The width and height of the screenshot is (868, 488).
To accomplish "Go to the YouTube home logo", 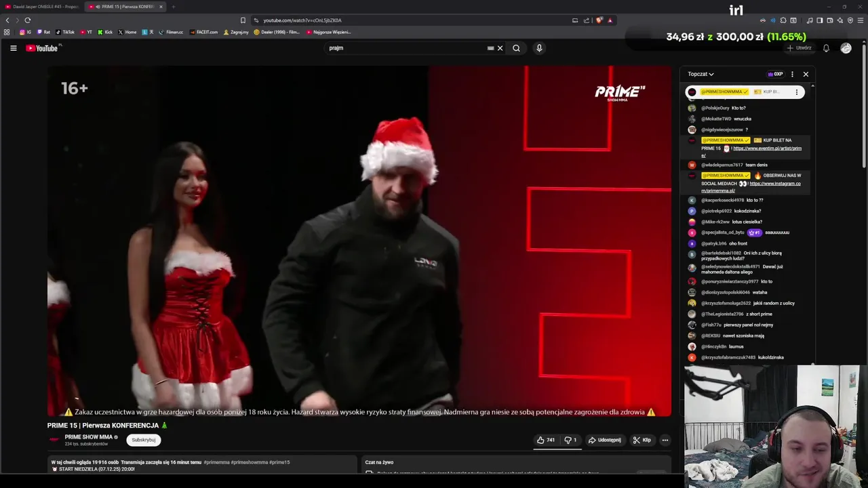I will point(43,48).
